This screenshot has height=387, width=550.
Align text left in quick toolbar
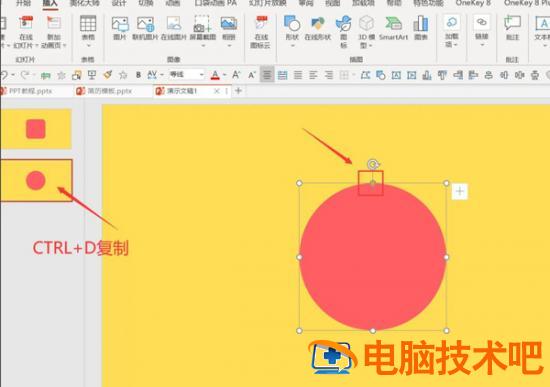pyautogui.click(x=313, y=75)
